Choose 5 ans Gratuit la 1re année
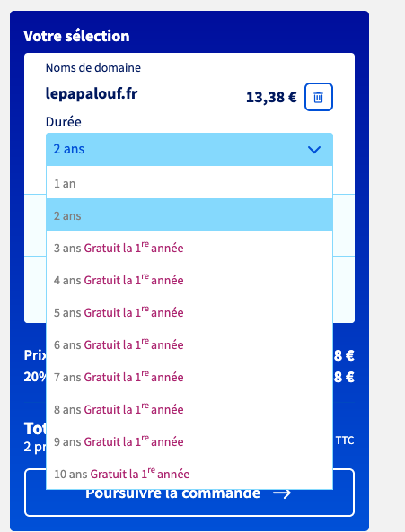Screen dimensions: 405x532 189,312
